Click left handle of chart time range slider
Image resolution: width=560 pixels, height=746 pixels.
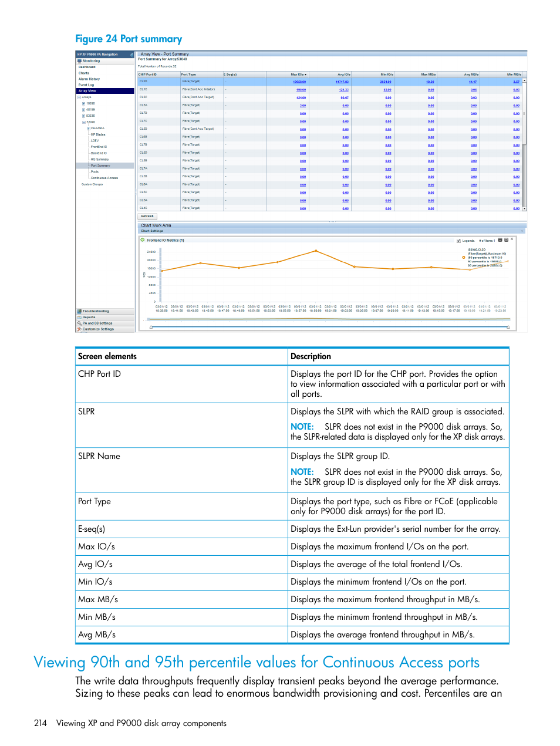pyautogui.click(x=150, y=327)
